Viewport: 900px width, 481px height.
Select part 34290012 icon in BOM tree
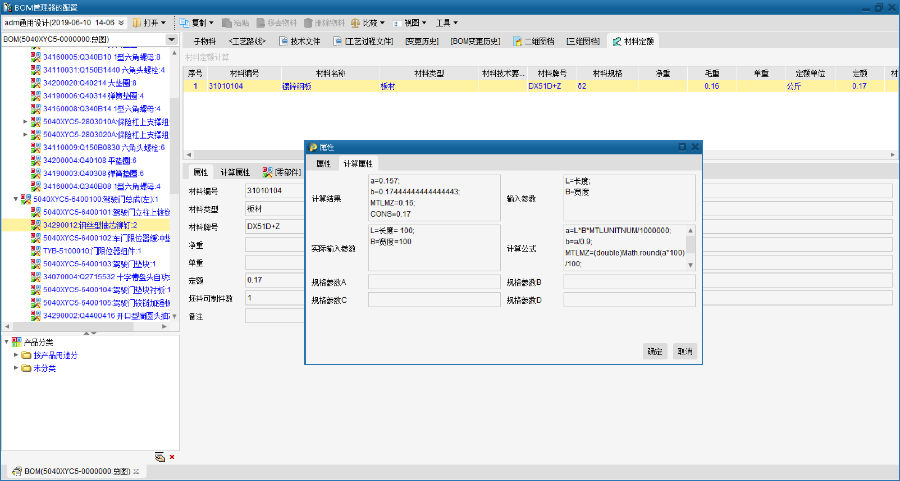(36, 225)
